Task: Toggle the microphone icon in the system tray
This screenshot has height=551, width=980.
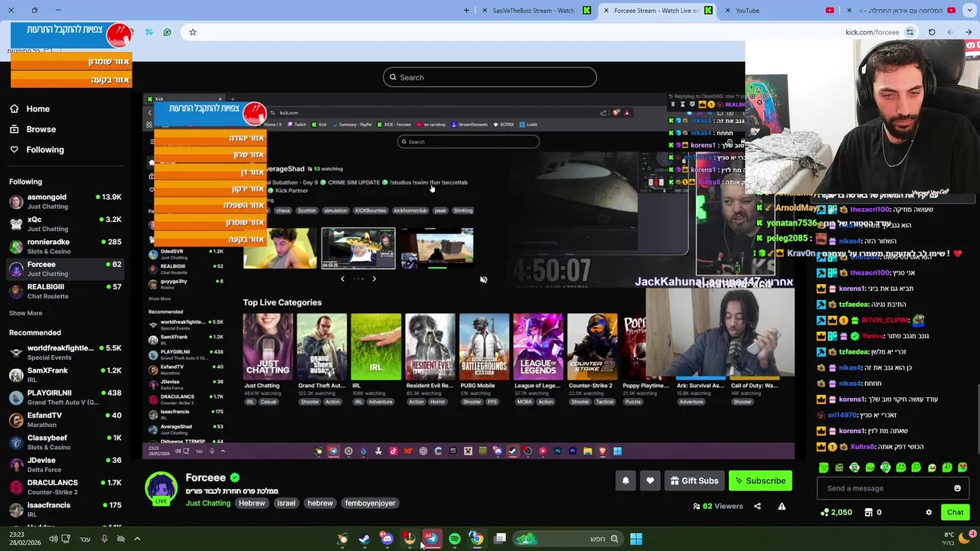Action: 104,539
